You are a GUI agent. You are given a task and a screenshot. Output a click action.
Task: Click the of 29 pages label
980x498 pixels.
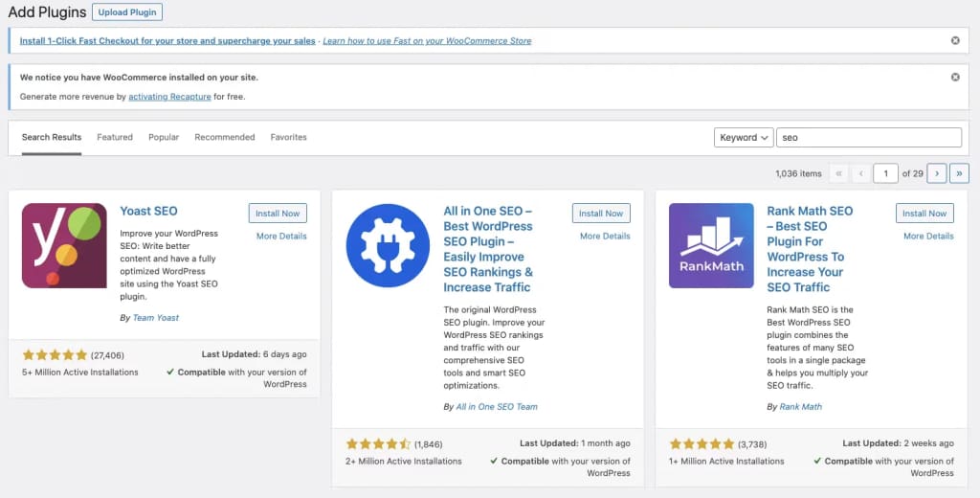(912, 174)
